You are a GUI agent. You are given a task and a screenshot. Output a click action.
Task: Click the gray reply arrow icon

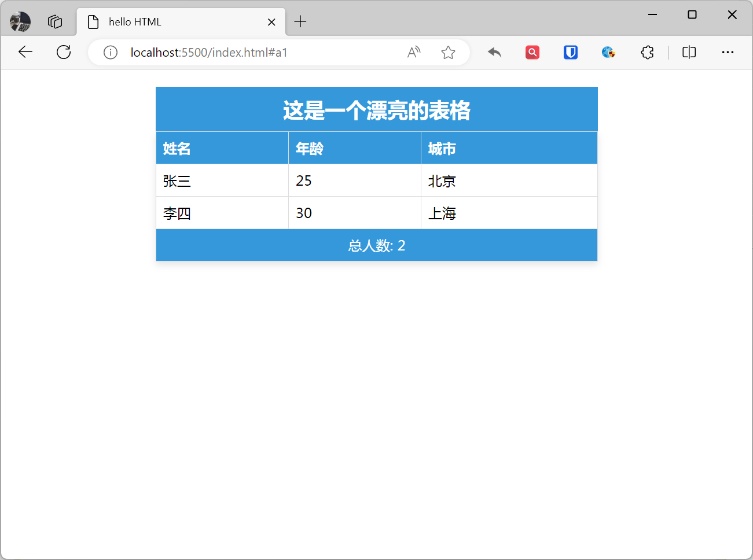coord(494,52)
